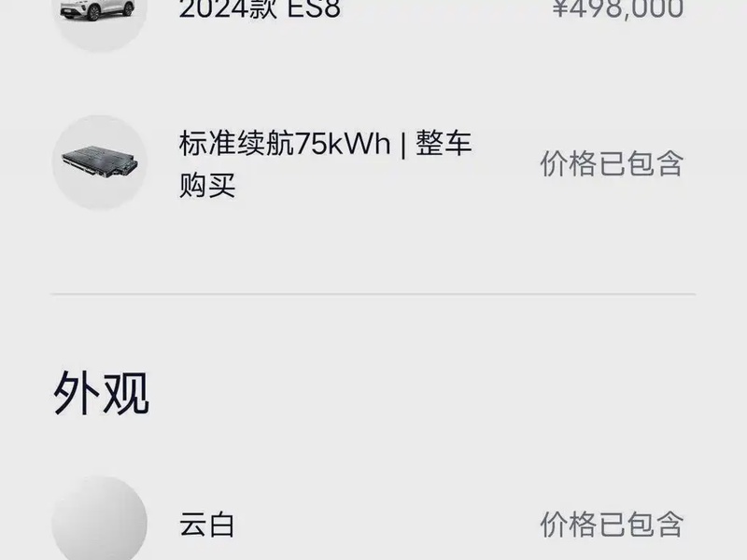Tap the vertical bar separator after 75kWh
Image resolution: width=747 pixels, height=560 pixels.
[x=403, y=145]
